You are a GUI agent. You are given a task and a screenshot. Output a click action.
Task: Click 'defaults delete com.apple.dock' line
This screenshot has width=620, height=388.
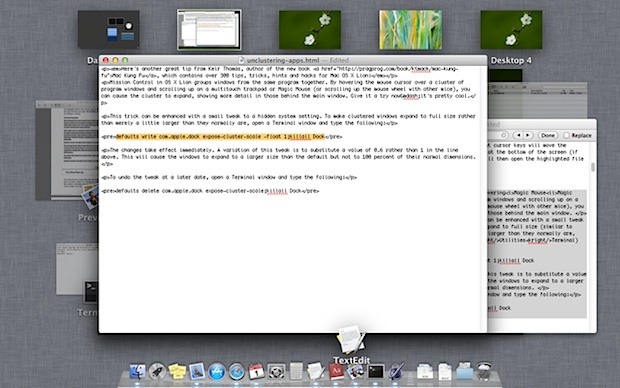click(x=210, y=191)
